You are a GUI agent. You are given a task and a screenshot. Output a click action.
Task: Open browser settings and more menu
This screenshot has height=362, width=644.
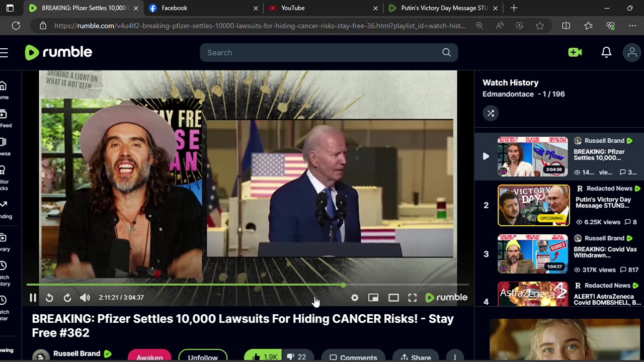pyautogui.click(x=632, y=26)
